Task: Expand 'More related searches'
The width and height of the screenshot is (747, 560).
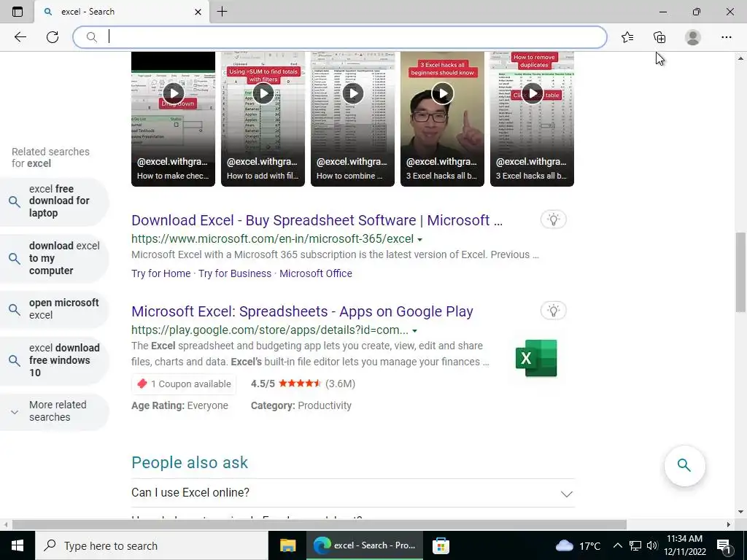Action: (54, 411)
